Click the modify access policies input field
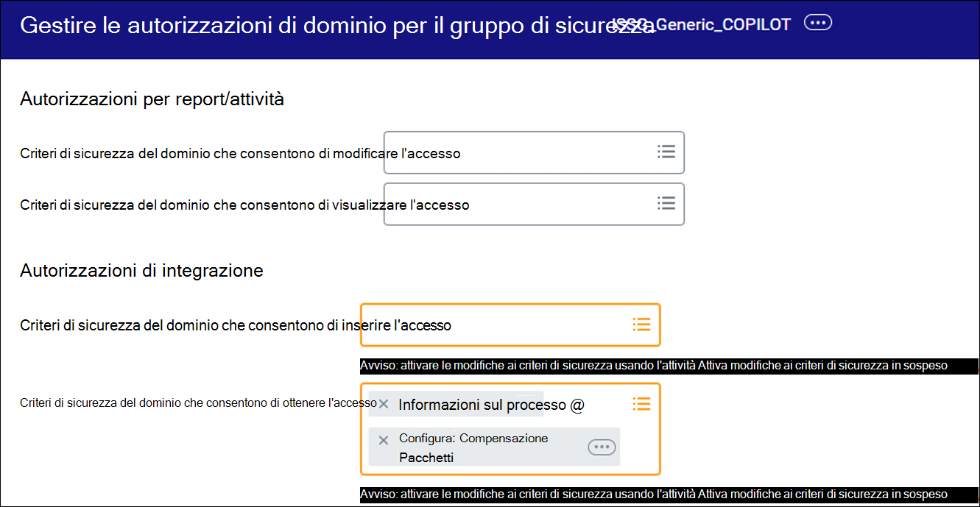This screenshot has height=507, width=980. (x=534, y=152)
